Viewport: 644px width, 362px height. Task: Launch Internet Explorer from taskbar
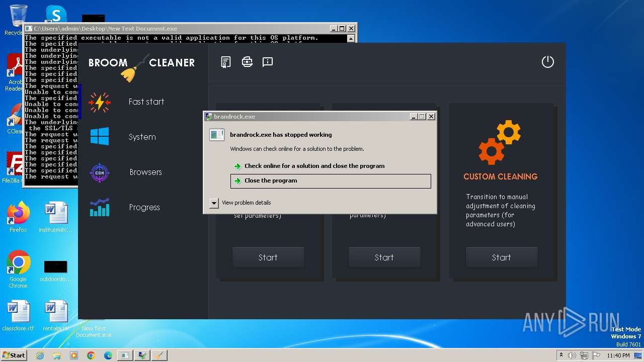tap(40, 355)
